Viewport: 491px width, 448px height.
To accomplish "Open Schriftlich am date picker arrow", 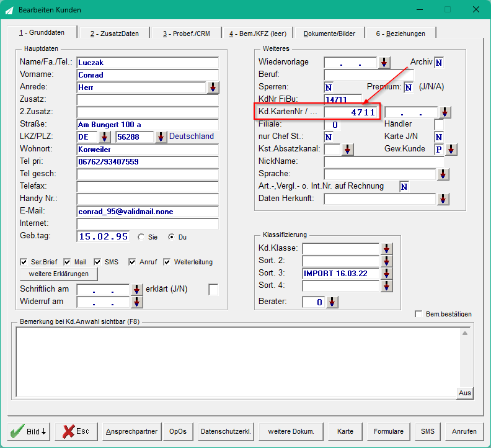I will pos(136,290).
